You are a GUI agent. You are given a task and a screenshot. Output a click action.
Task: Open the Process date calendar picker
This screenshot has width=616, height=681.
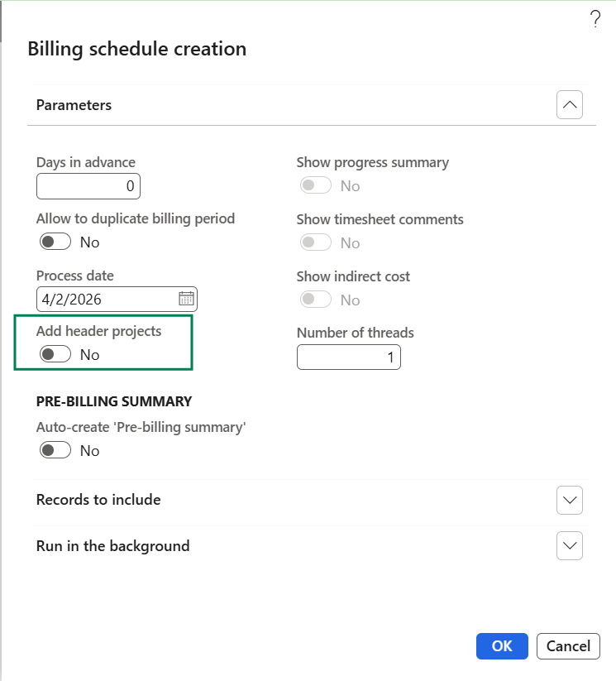[186, 299]
